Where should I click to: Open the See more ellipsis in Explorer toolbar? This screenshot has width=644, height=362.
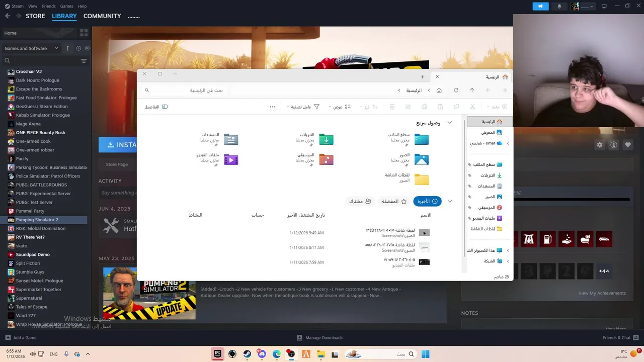click(273, 107)
